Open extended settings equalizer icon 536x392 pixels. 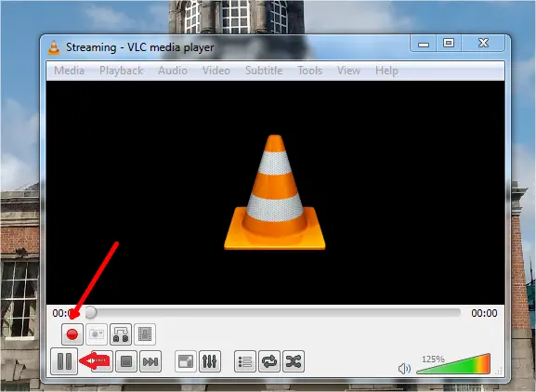click(x=210, y=361)
